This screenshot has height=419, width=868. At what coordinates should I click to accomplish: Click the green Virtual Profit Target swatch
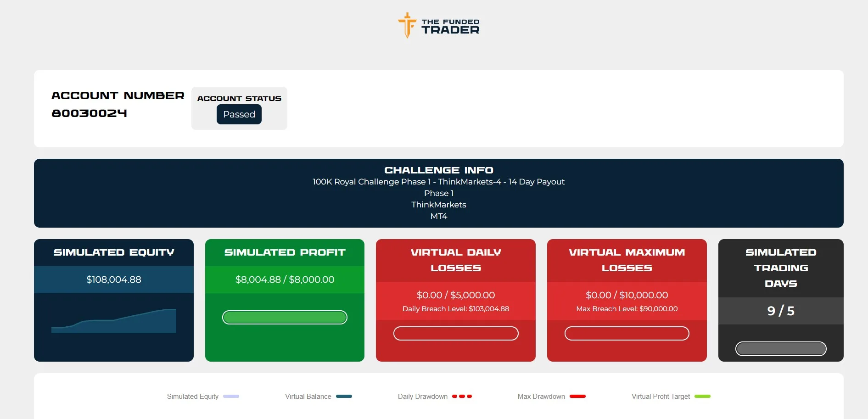click(x=702, y=396)
